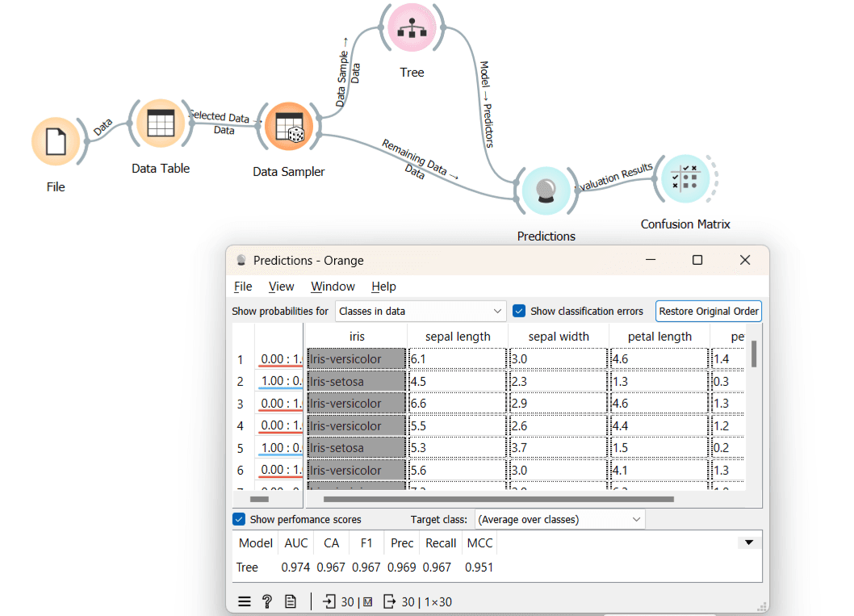Screen dimensions: 854x616
Task: Click the CA score column header
Action: click(x=331, y=543)
